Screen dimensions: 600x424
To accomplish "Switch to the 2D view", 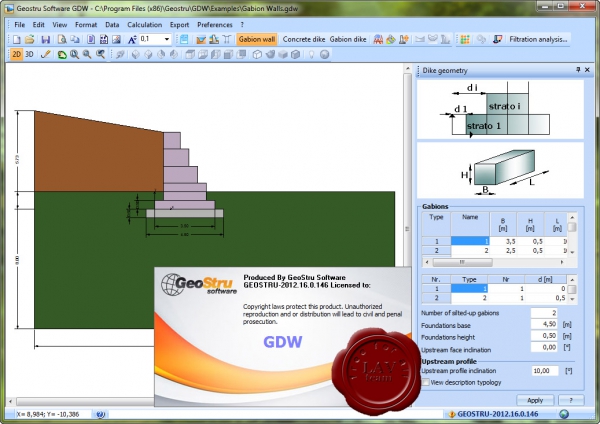I will point(16,54).
